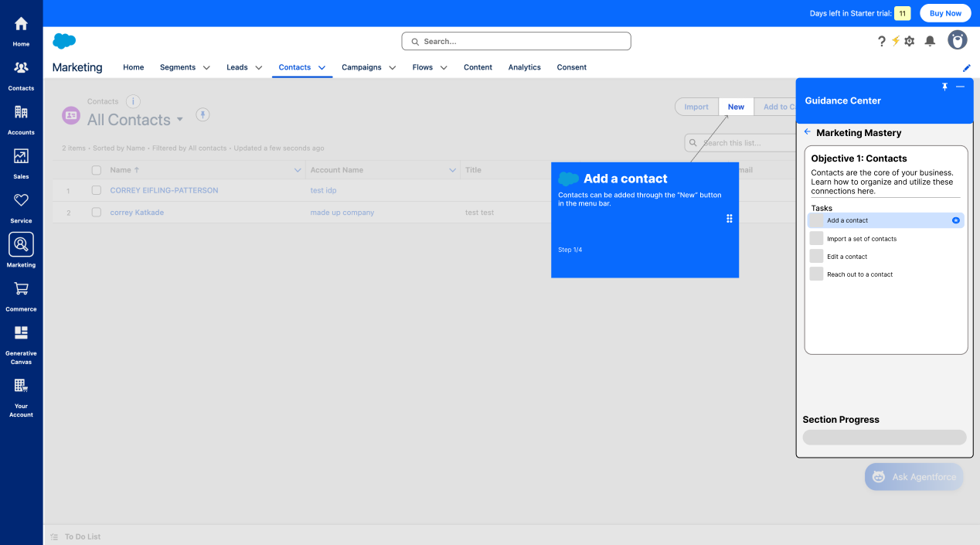
Task: Click the Section Progress bar
Action: 884,437
